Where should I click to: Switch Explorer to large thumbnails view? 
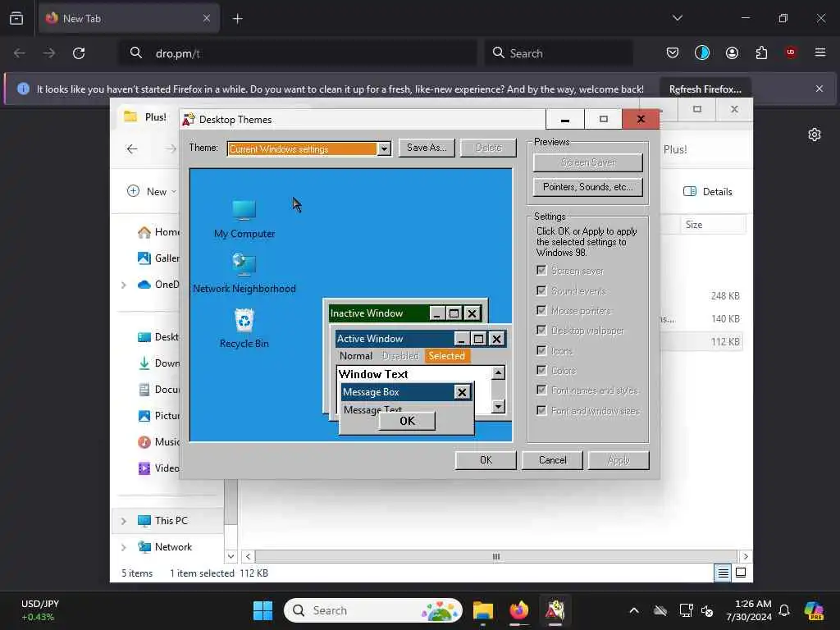coord(741,573)
